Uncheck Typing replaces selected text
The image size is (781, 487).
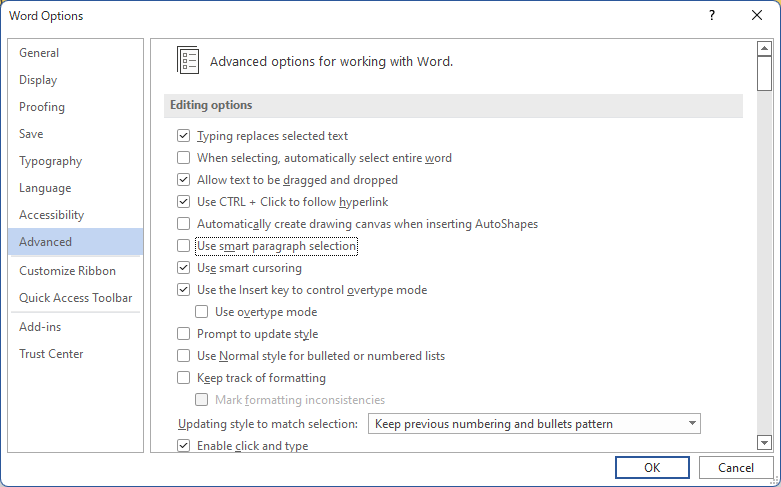point(183,135)
